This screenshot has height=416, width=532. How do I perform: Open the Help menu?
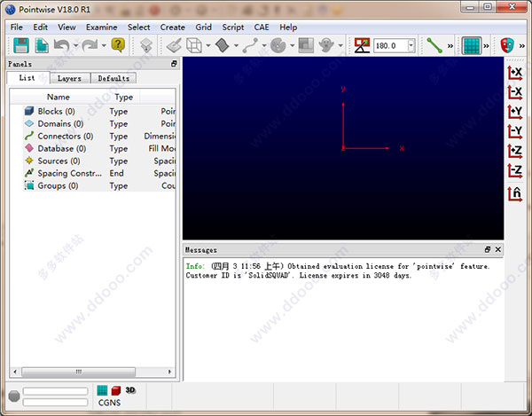tap(288, 27)
